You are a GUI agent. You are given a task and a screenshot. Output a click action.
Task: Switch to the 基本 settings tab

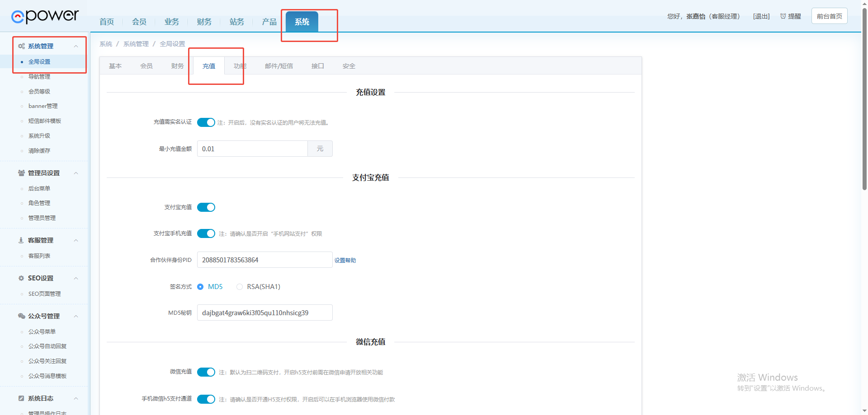tap(115, 66)
